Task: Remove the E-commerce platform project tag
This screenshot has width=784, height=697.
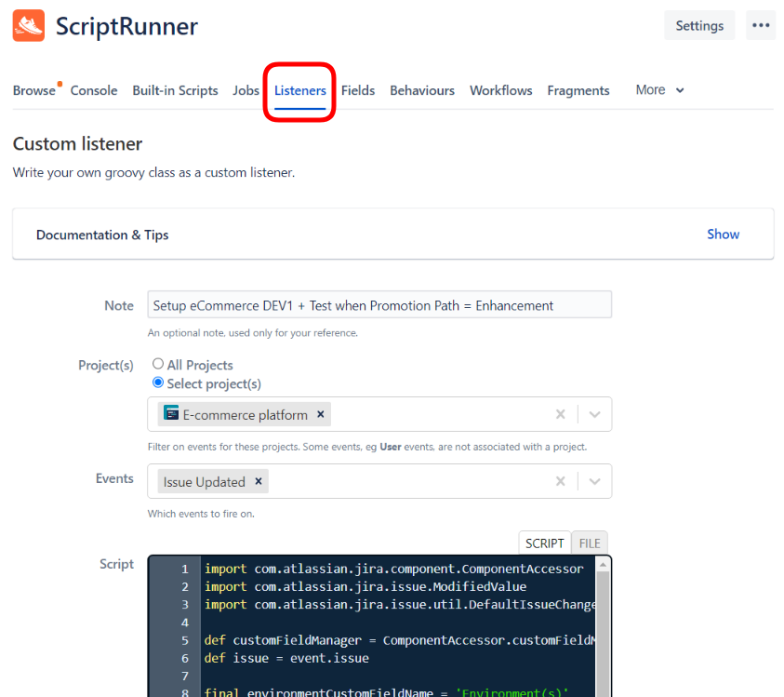Action: click(x=320, y=414)
